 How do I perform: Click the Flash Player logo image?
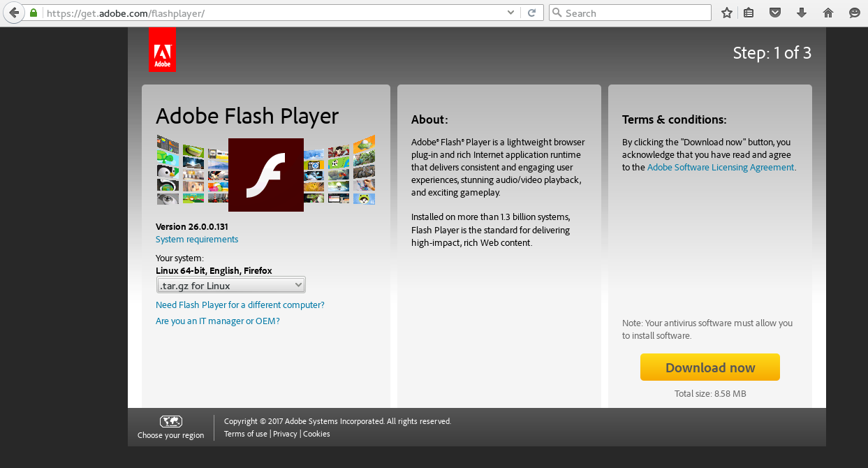pos(266,175)
